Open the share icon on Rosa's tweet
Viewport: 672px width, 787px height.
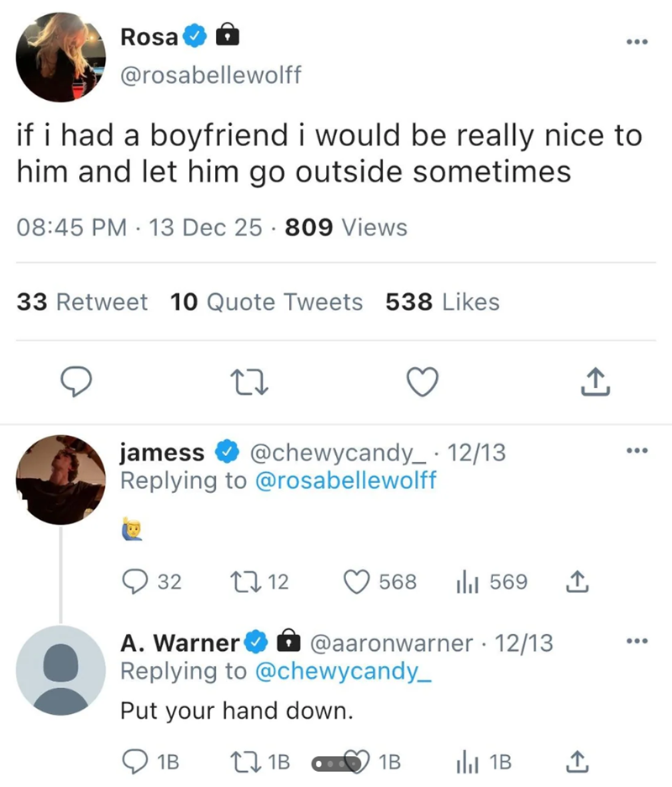(596, 382)
